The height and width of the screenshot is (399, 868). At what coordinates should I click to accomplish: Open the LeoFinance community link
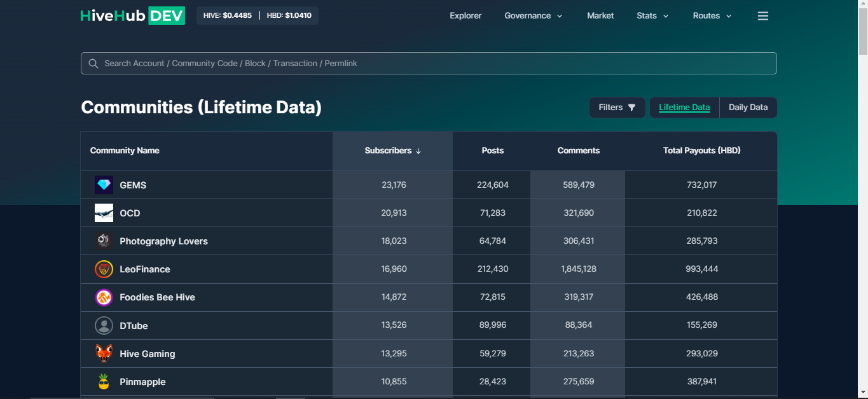tap(145, 269)
